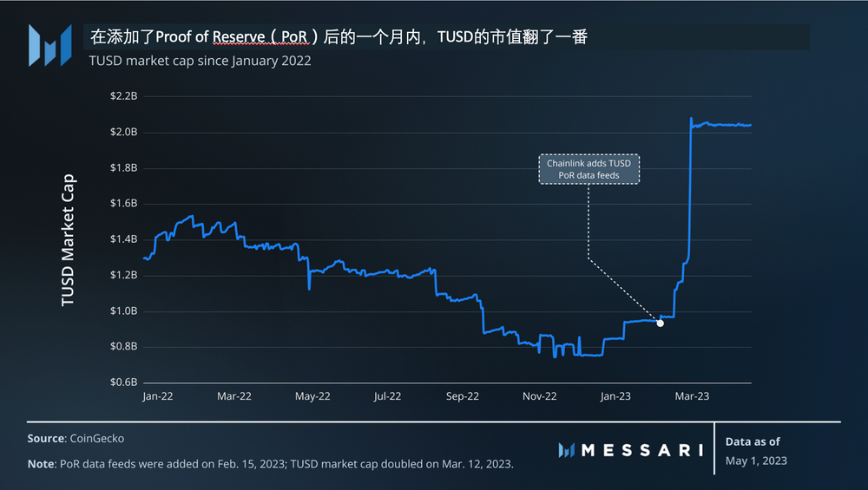Click the Messari logo in the top-left corner
This screenshot has width=868, height=490.
click(49, 45)
